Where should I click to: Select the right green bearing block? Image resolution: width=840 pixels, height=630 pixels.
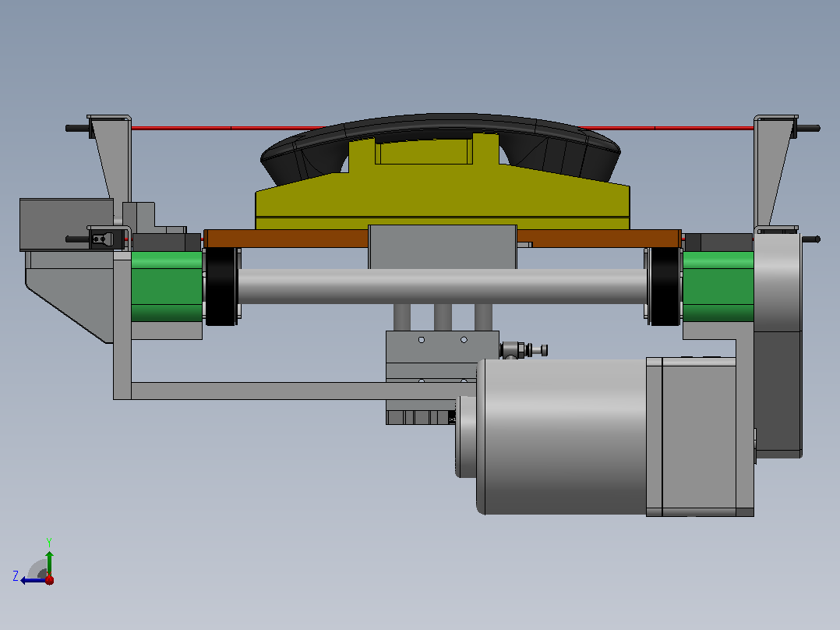coord(718,286)
